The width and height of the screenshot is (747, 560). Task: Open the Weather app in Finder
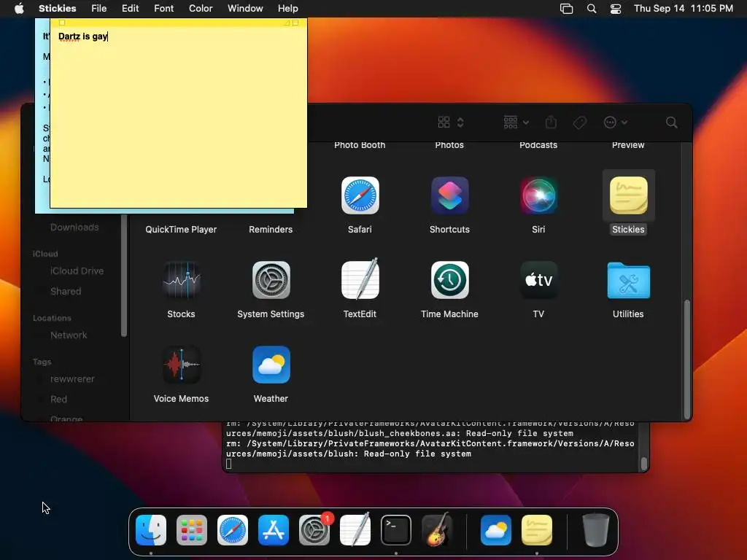271,365
